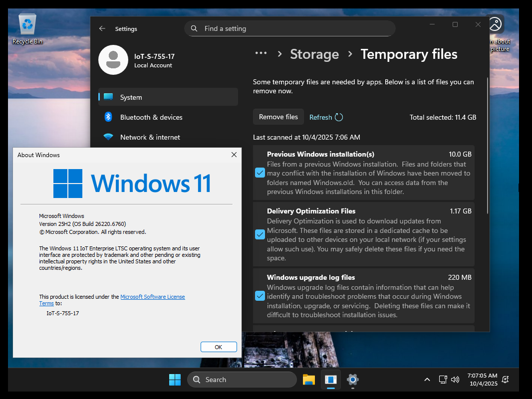Click the volume speaker icon in tray
The height and width of the screenshot is (399, 532).
click(x=455, y=380)
